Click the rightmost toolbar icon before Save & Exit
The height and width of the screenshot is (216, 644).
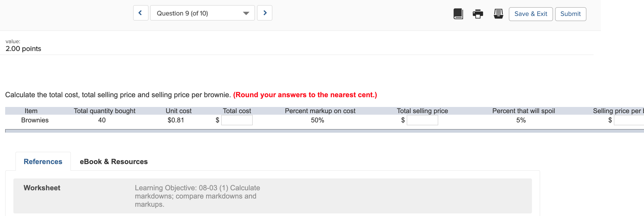[x=498, y=14]
